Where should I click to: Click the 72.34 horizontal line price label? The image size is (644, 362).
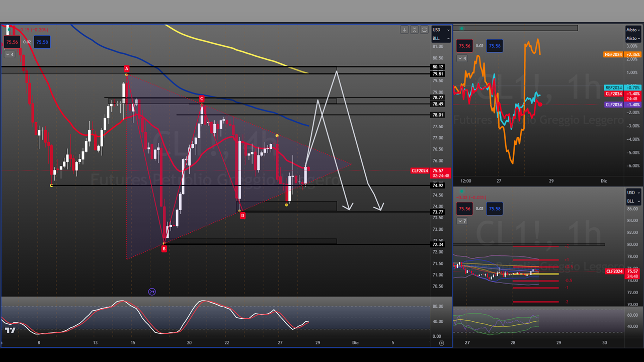point(437,244)
